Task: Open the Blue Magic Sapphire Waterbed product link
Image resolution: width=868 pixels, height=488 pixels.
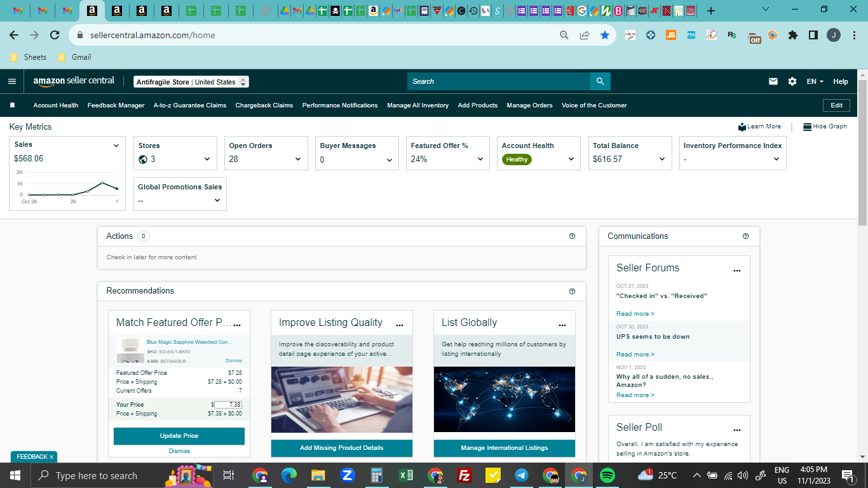Action: [189, 342]
